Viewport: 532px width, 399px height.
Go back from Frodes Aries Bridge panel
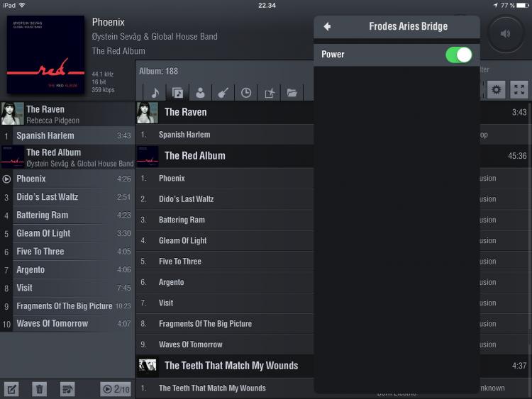pyautogui.click(x=327, y=26)
